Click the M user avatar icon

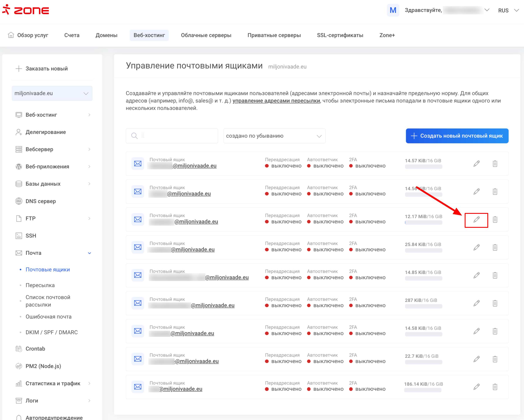point(393,10)
